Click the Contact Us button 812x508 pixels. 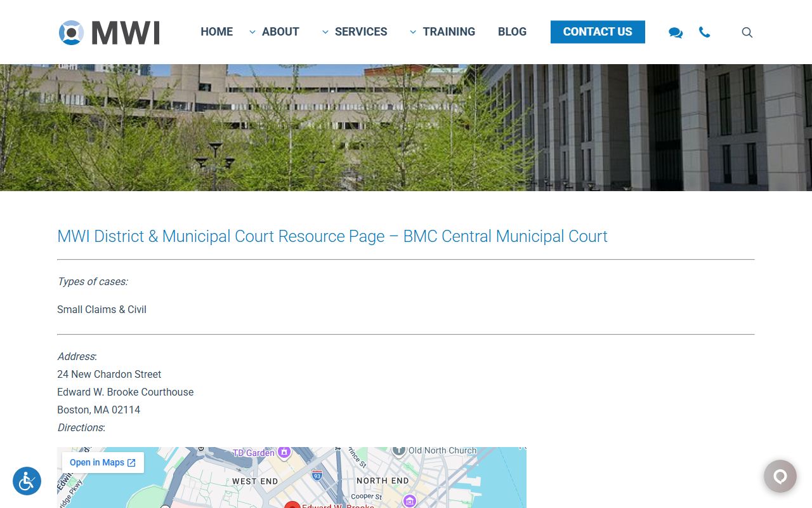point(598,32)
